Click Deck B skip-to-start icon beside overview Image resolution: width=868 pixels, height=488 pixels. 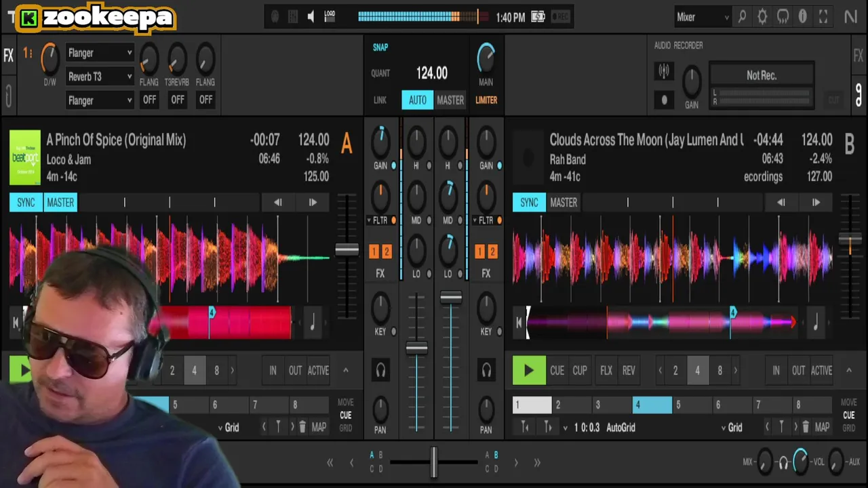(x=519, y=323)
